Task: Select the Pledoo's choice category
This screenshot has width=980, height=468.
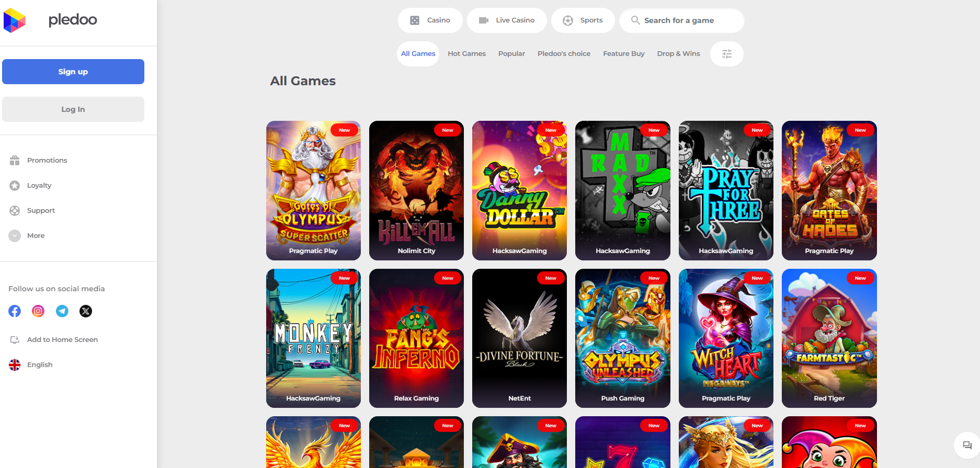Action: 564,53
